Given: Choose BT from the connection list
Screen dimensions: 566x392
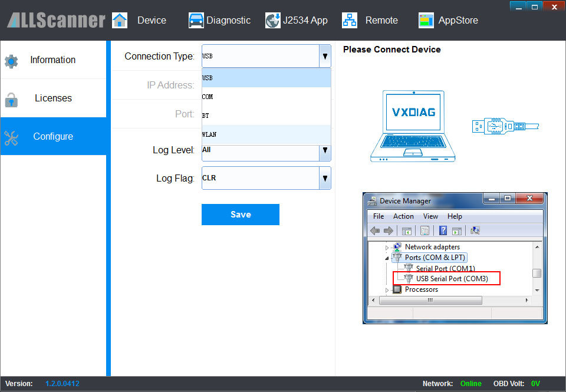Looking at the screenshot, I should [266, 116].
